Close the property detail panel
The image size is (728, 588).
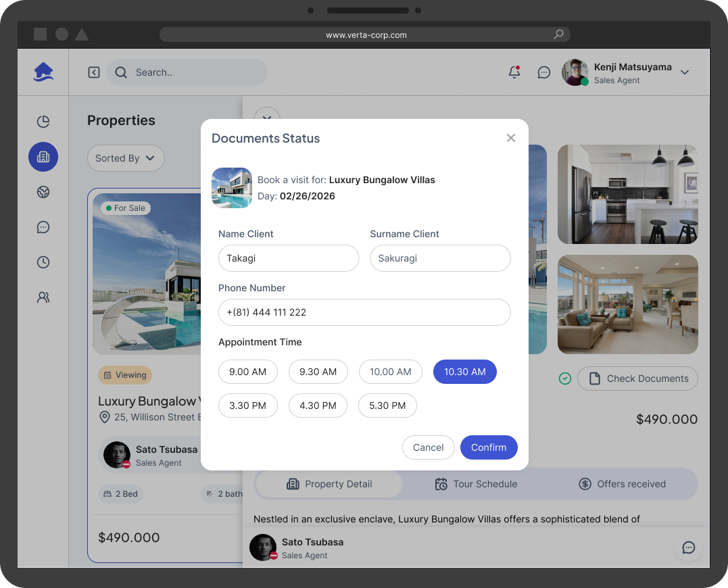pyautogui.click(x=267, y=115)
